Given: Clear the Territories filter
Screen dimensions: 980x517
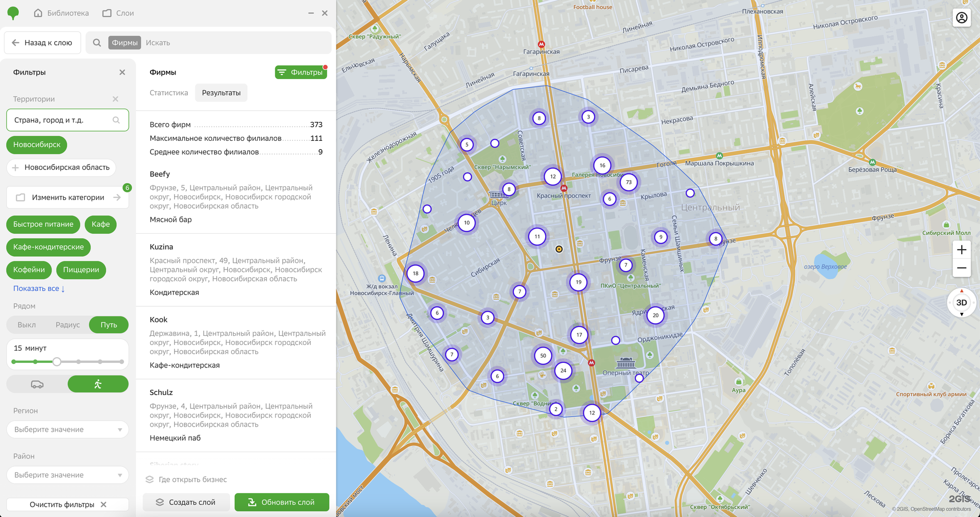Looking at the screenshot, I should point(115,99).
